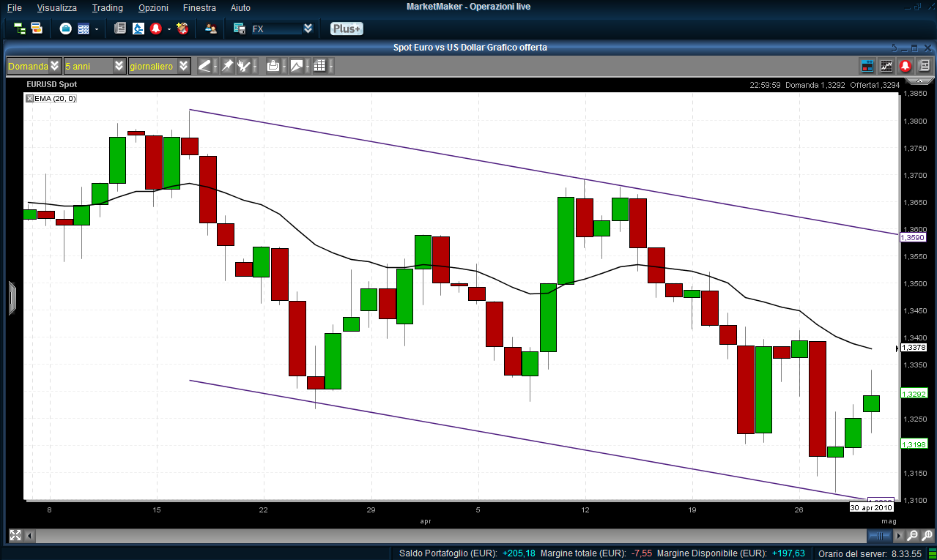
Task: Open the news newspaper icon in main toolbar
Action: tap(120, 29)
